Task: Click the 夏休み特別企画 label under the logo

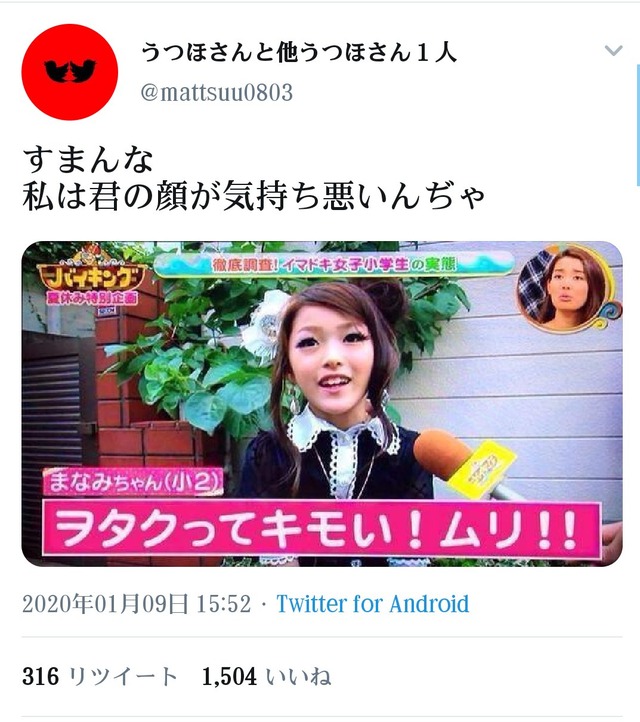Action: (92, 298)
